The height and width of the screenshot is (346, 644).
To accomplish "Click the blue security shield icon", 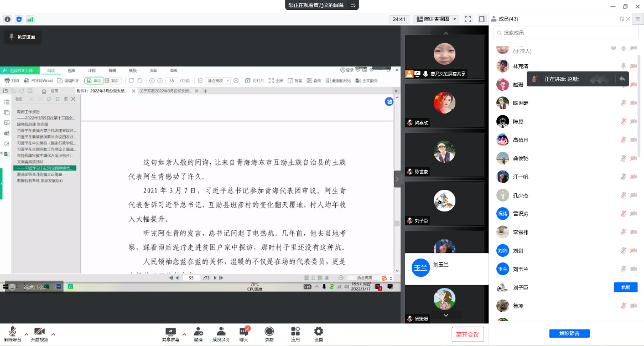I will point(19,19).
